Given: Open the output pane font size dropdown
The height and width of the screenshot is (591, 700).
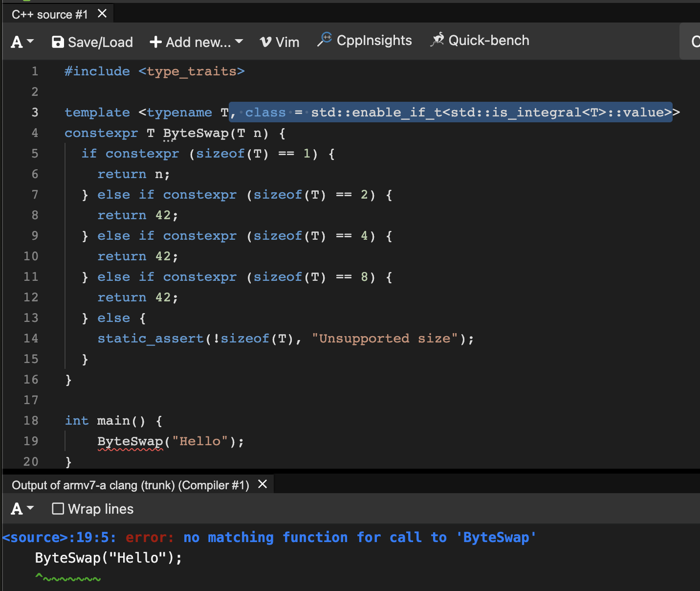Looking at the screenshot, I should click(22, 509).
